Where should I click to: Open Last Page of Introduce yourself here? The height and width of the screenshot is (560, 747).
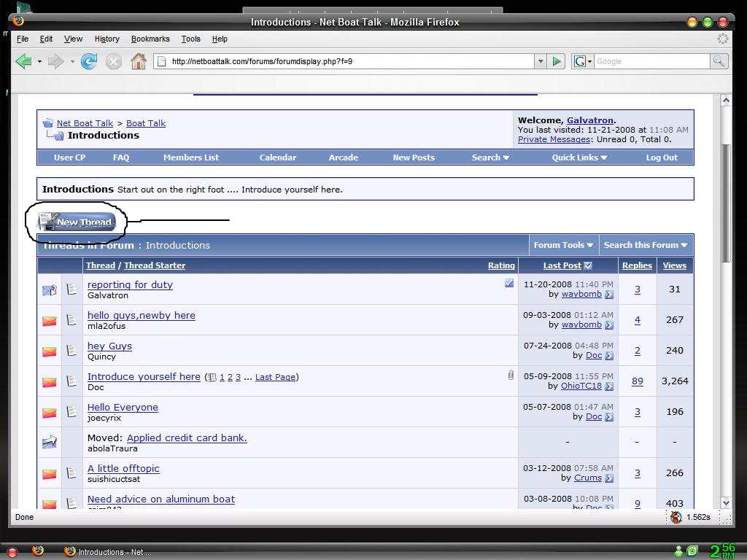(x=275, y=377)
